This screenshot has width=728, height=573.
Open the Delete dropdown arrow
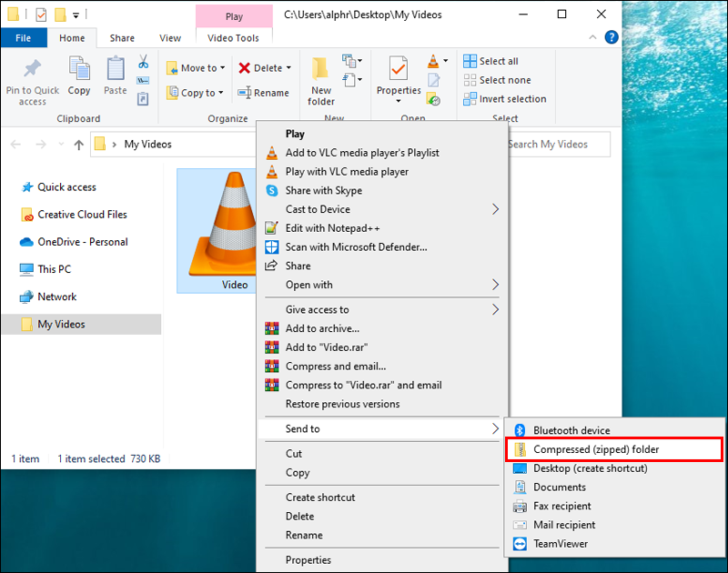(288, 67)
